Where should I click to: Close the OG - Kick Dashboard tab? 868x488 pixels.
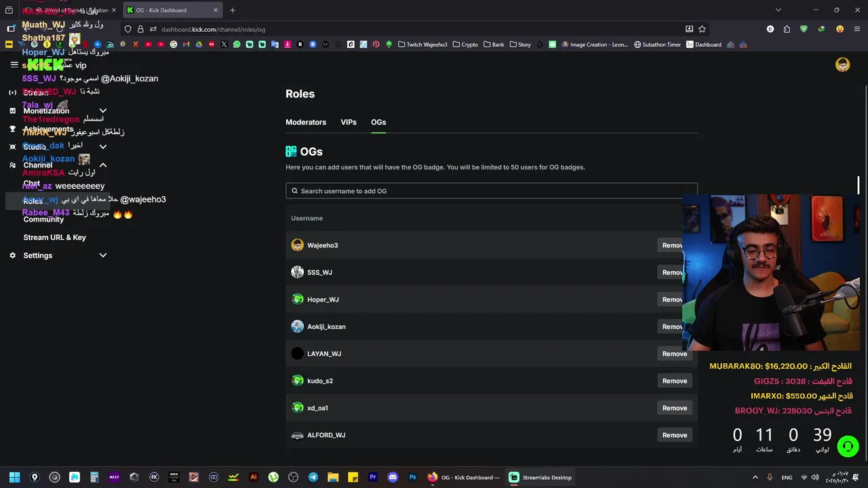tap(216, 10)
